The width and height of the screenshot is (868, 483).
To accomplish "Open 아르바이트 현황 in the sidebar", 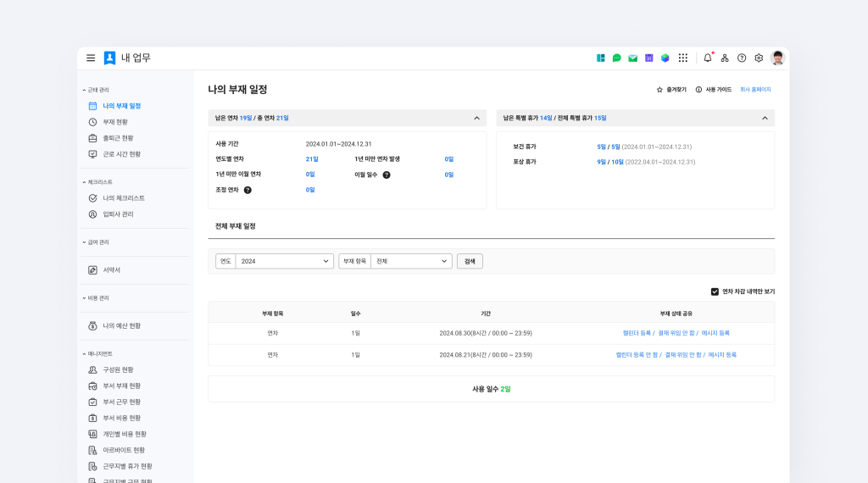I will [x=124, y=450].
